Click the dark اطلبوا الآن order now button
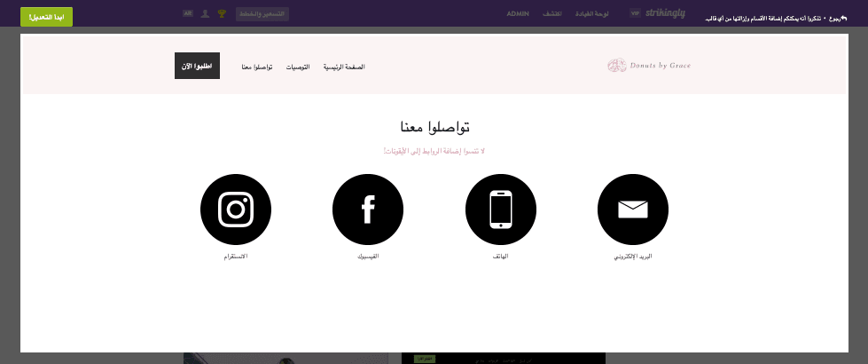Screen dimensions: 868x364 pos(197,66)
